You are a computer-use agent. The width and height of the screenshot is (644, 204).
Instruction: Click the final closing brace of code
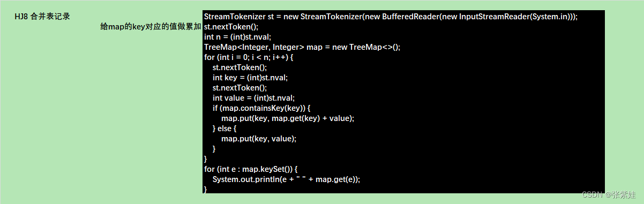pos(206,189)
